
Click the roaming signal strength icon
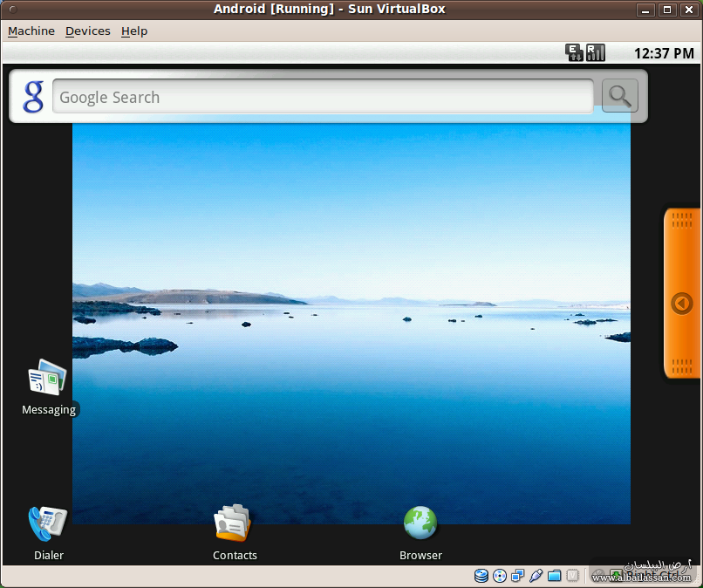click(x=596, y=52)
